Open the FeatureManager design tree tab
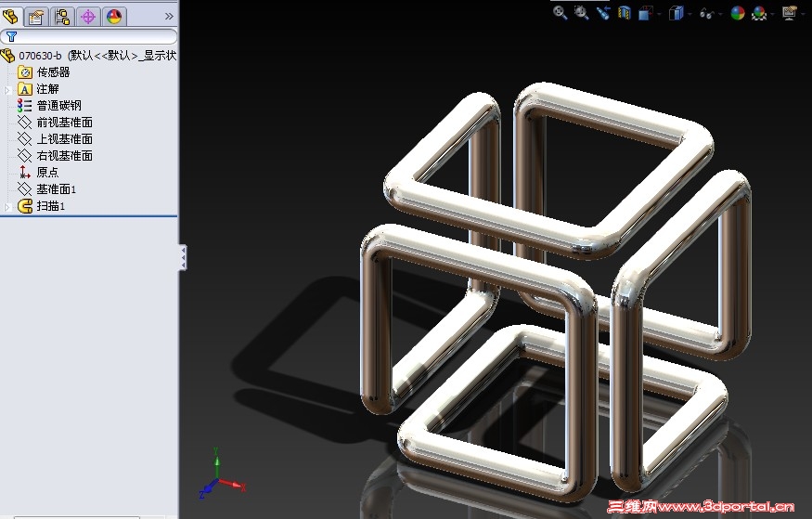The height and width of the screenshot is (519, 812). [x=11, y=17]
